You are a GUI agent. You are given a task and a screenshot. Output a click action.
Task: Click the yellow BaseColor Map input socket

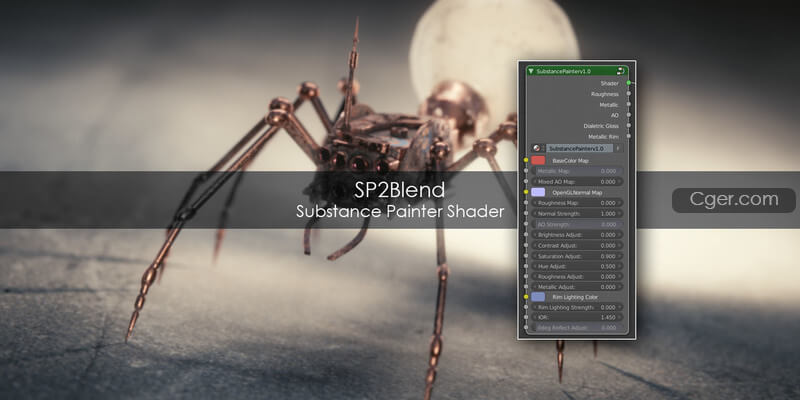pos(526,160)
